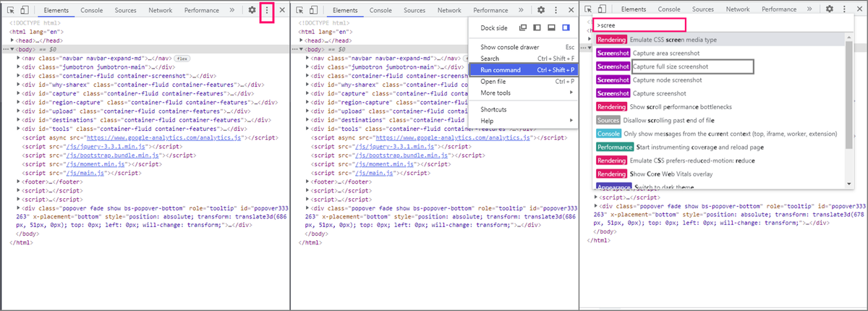Choose Show console drawer menu item
This screenshot has width=868, height=311.
coord(522,47)
